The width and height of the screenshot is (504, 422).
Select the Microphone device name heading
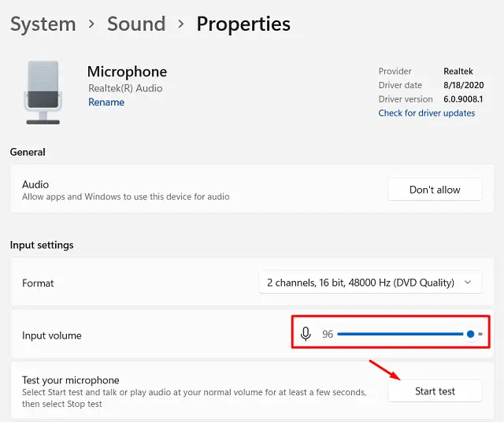coord(127,72)
